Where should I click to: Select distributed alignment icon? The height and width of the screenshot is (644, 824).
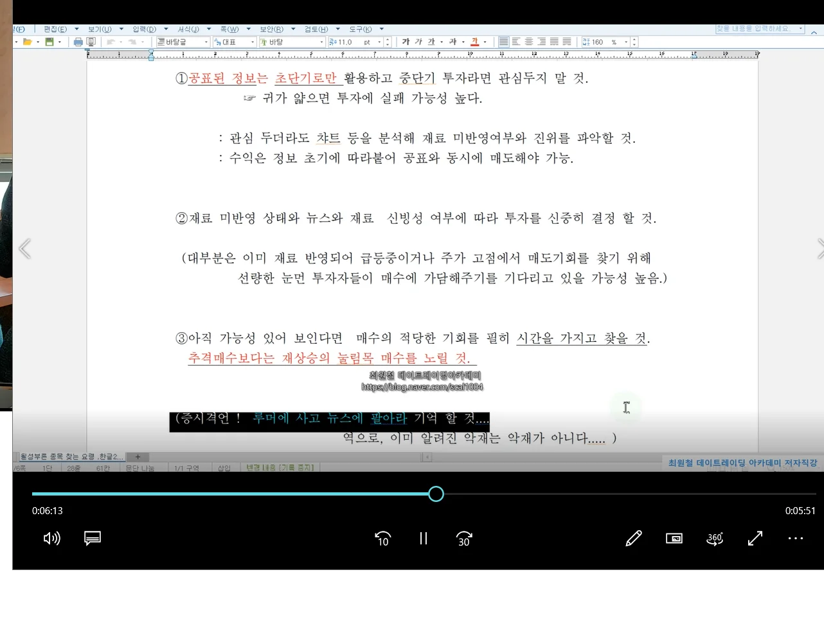pos(554,42)
